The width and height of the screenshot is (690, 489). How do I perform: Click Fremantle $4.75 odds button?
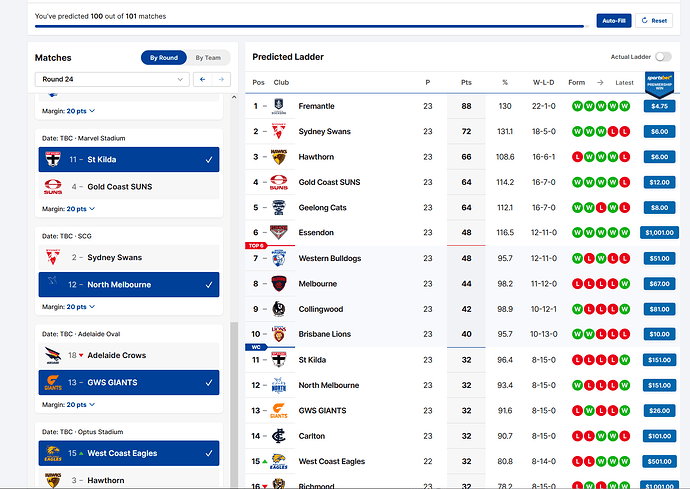pyautogui.click(x=659, y=106)
